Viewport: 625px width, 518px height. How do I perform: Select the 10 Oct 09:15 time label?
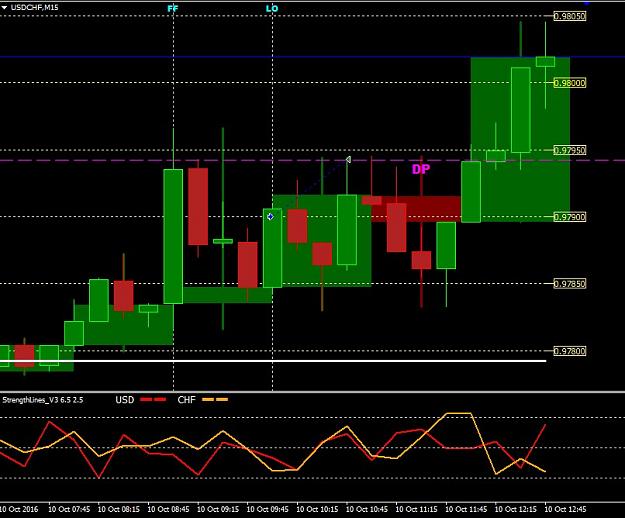218,509
